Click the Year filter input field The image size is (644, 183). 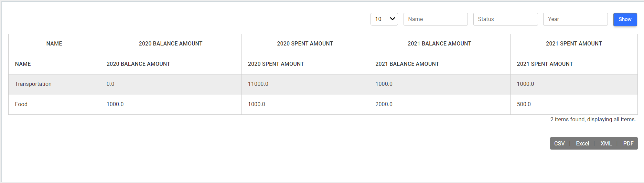point(575,19)
